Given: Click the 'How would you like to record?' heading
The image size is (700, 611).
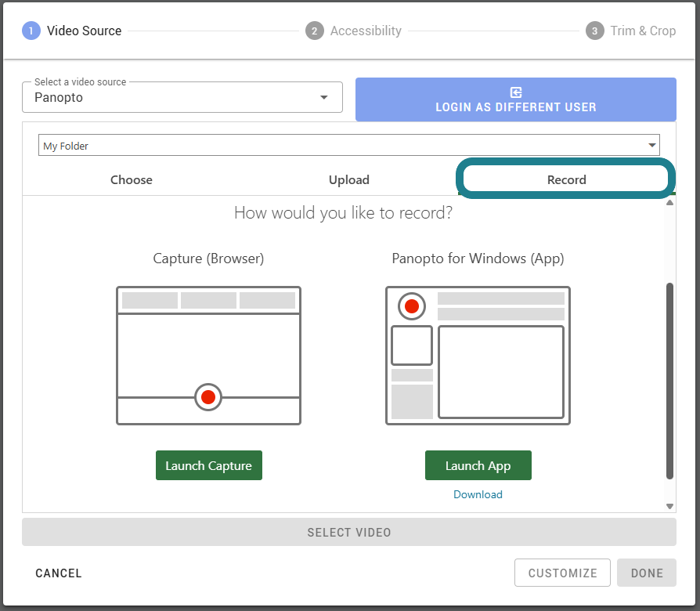Looking at the screenshot, I should tap(343, 213).
